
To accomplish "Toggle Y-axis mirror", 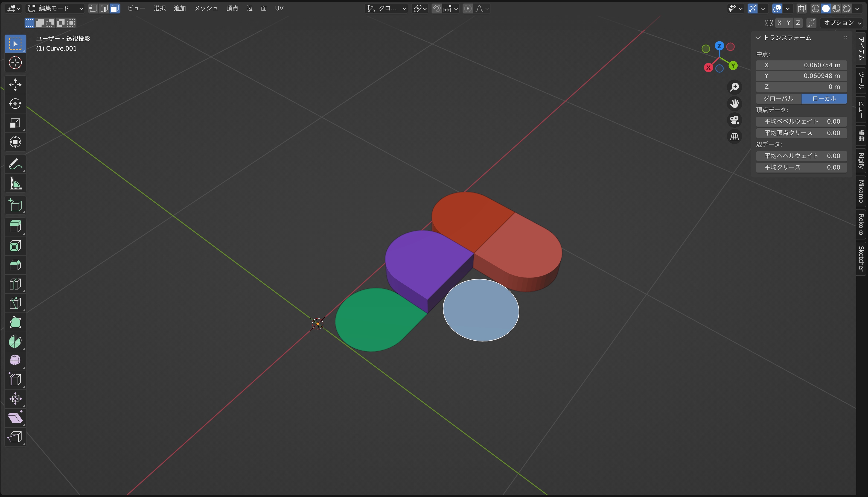I will point(788,23).
